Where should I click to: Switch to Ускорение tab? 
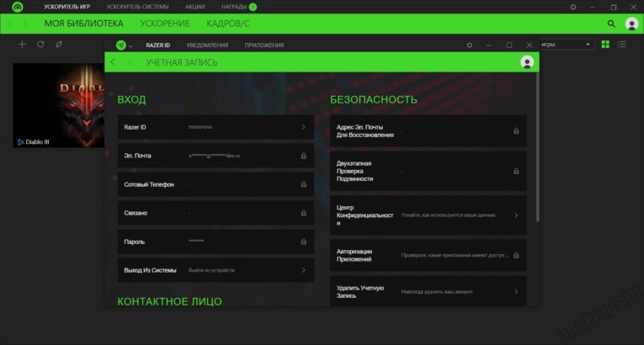(165, 24)
